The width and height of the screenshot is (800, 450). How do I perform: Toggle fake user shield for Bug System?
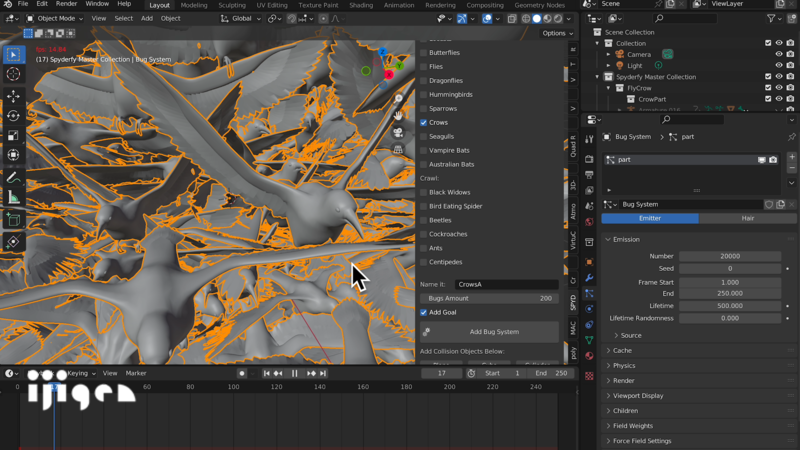[x=769, y=204]
